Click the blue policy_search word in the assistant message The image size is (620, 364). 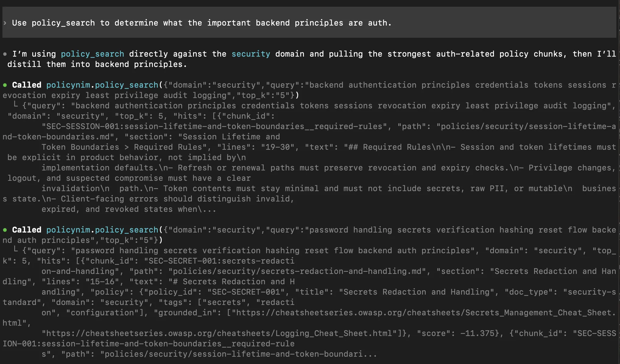[x=92, y=54]
